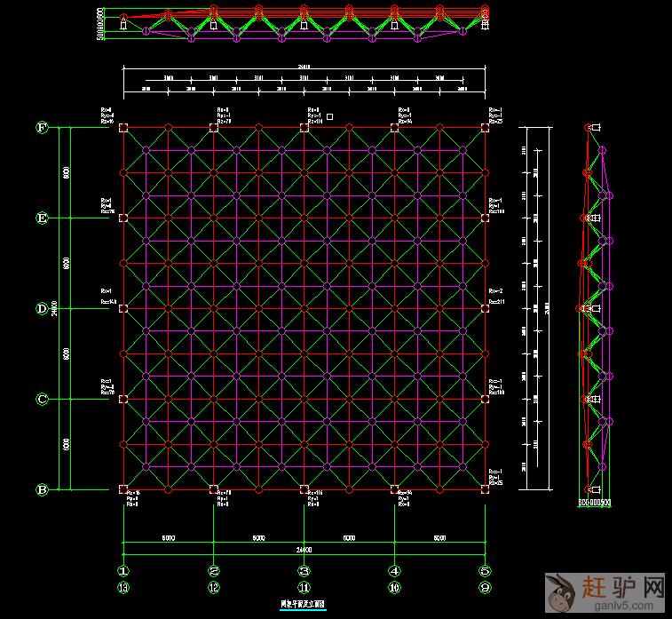Click the axis bubble labeled B
The height and width of the screenshot is (619, 672).
click(x=41, y=489)
